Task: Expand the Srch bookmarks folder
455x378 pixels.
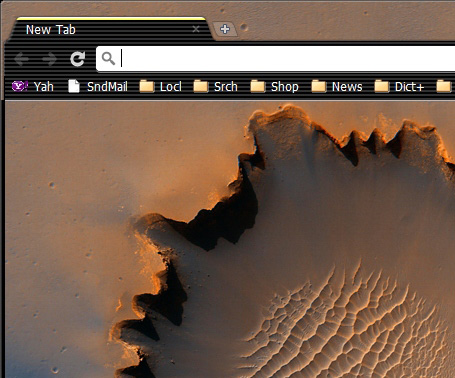Action: [216, 87]
